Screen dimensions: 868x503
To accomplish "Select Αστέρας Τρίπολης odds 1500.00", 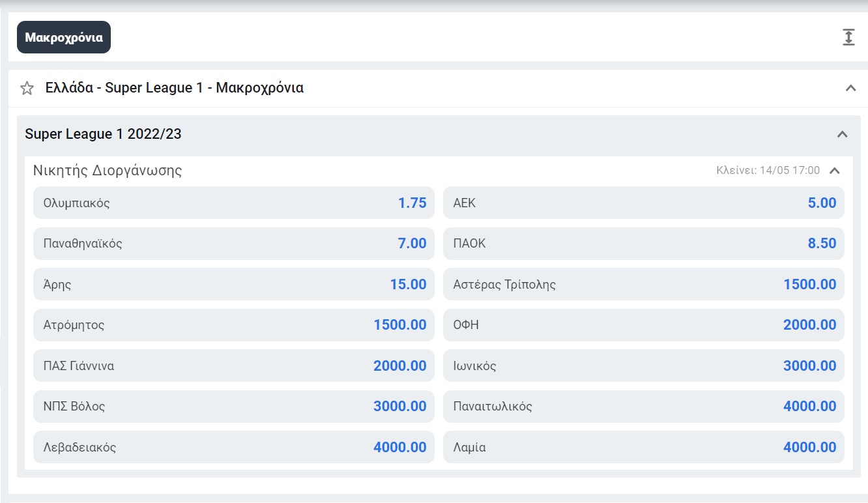I will click(644, 284).
